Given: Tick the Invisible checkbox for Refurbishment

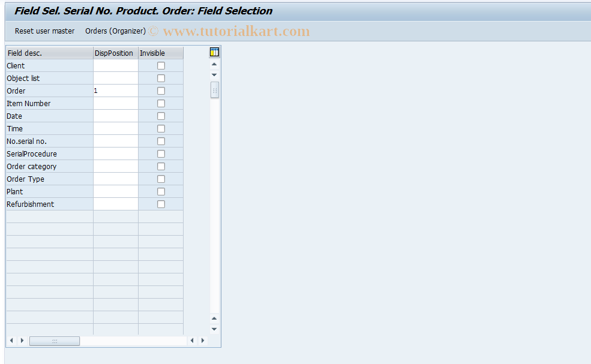Looking at the screenshot, I should pos(161,204).
